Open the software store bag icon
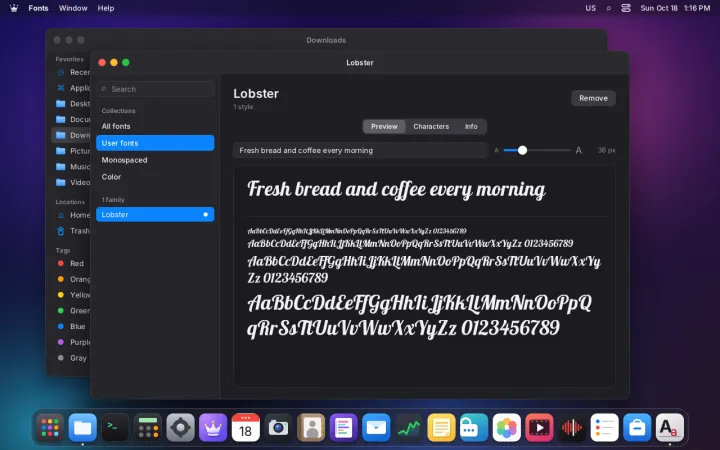This screenshot has height=450, width=720. [637, 428]
